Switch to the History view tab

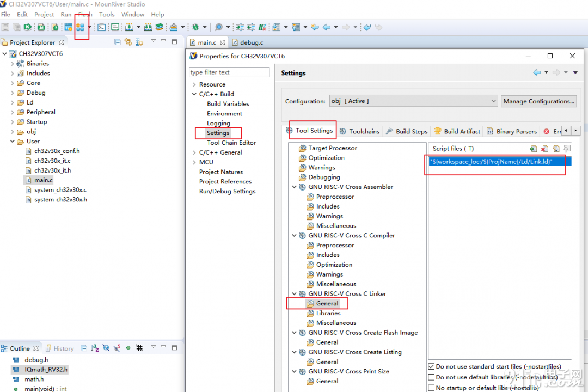pyautogui.click(x=60, y=348)
